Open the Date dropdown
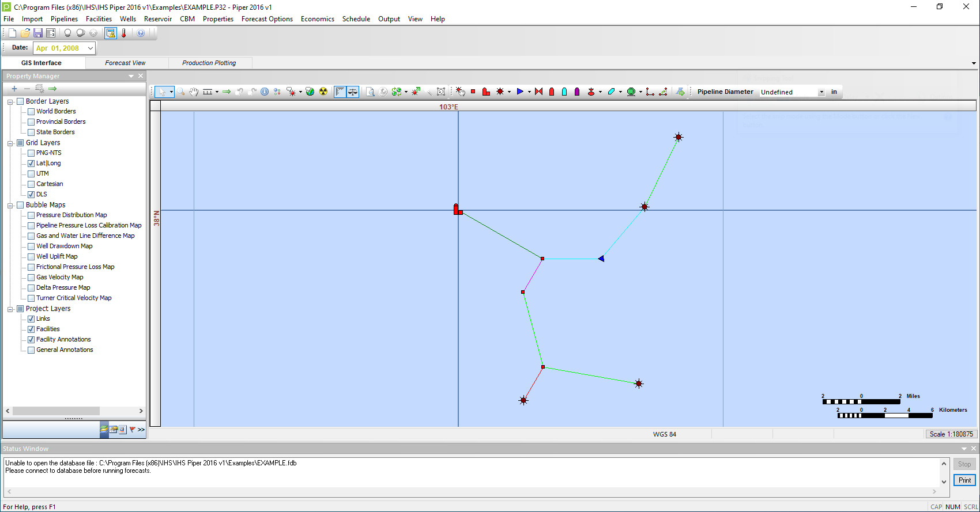The width and height of the screenshot is (980, 512). (91, 48)
